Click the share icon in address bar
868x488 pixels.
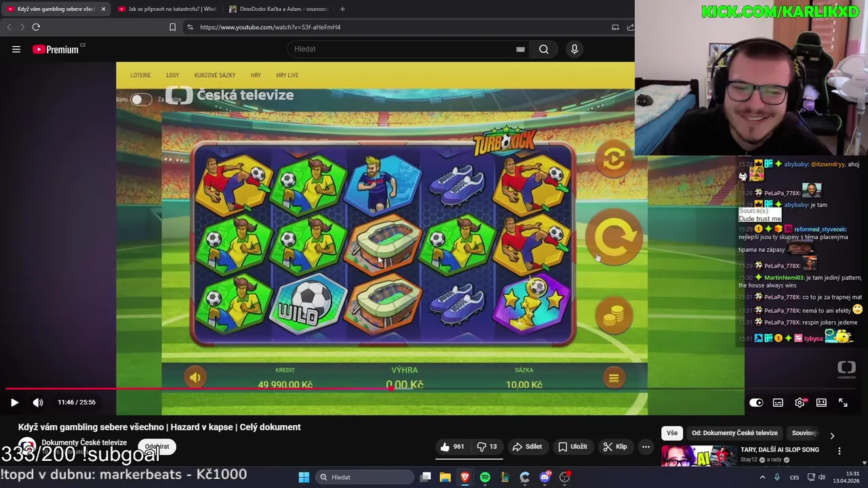click(630, 27)
